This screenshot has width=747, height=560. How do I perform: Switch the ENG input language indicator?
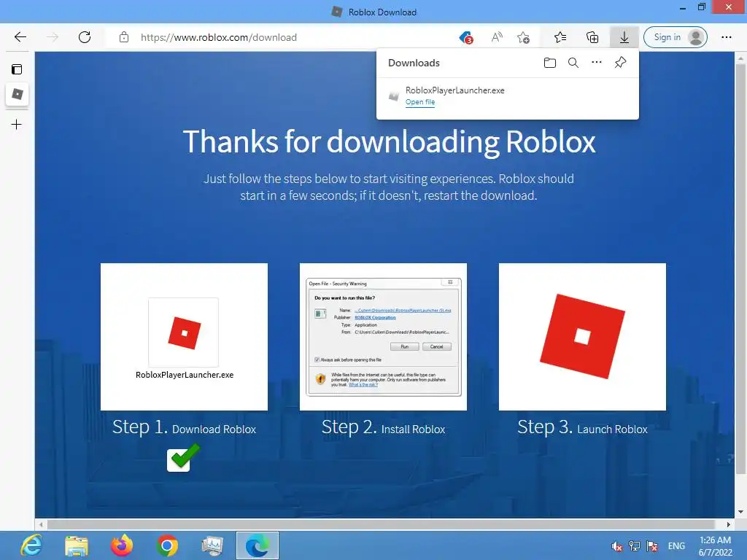point(676,545)
